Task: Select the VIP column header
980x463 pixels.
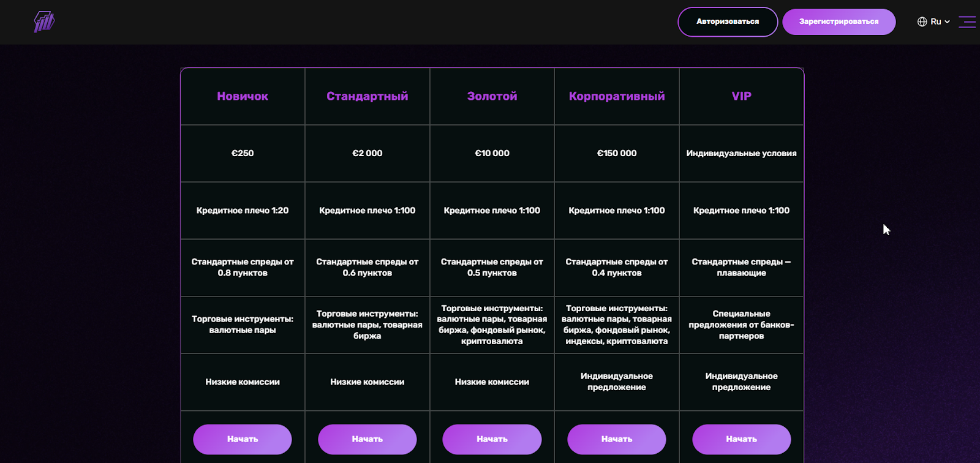Action: coord(741,96)
